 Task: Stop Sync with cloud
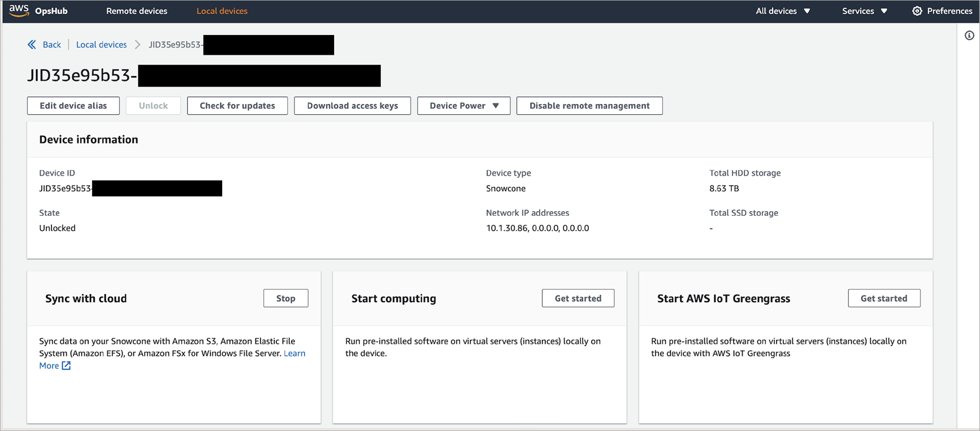(x=286, y=298)
